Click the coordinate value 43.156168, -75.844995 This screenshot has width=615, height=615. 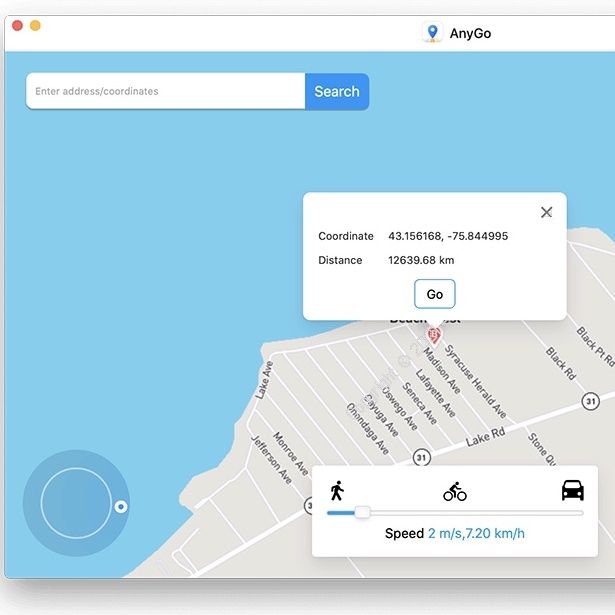(448, 236)
